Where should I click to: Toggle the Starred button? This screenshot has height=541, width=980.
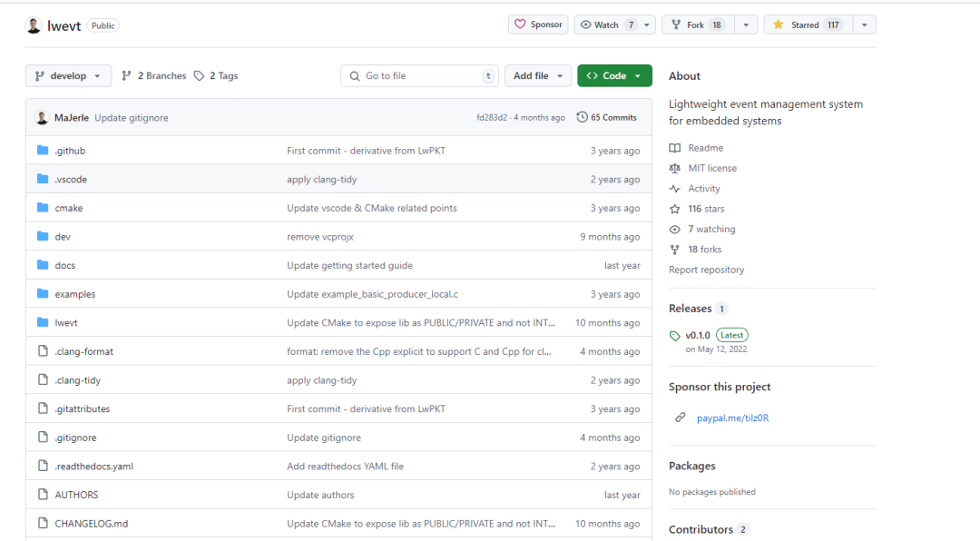pos(807,25)
